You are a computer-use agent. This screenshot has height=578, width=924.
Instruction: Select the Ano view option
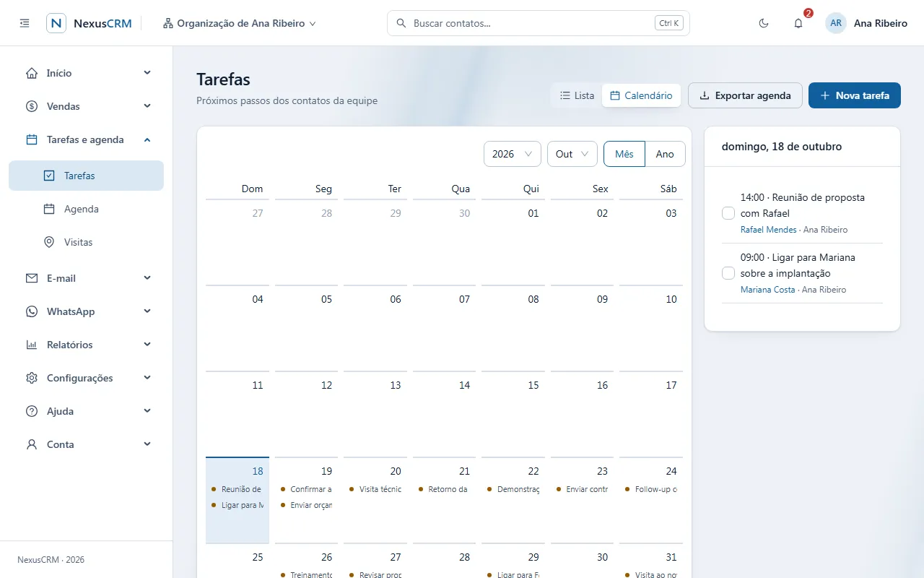(x=665, y=154)
